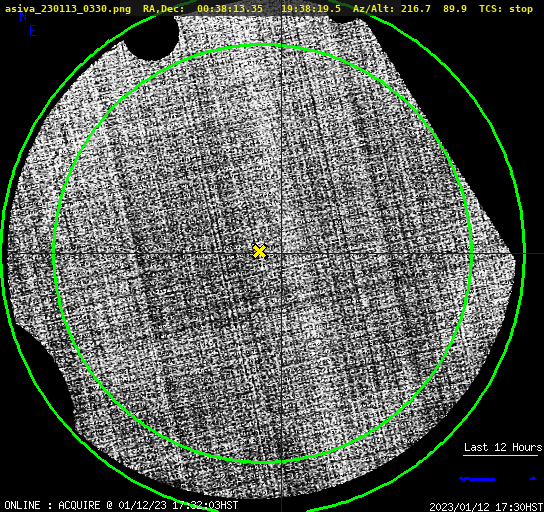Click the TCS: stop status indicator

[506, 9]
